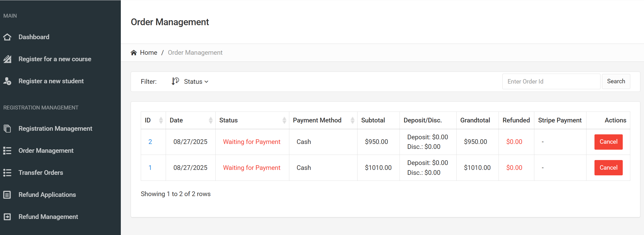Click the Registration Management copy icon
Viewport: 644px width, 235px height.
point(7,129)
